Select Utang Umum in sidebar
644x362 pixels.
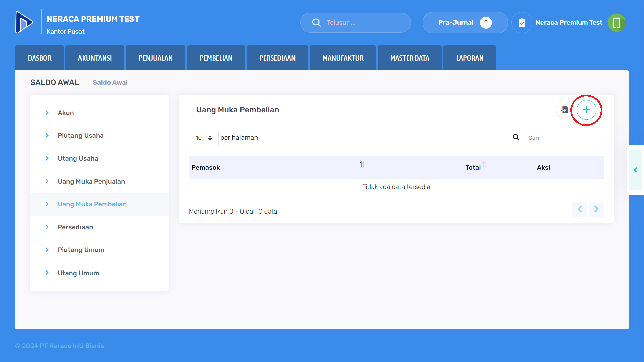tap(99, 273)
